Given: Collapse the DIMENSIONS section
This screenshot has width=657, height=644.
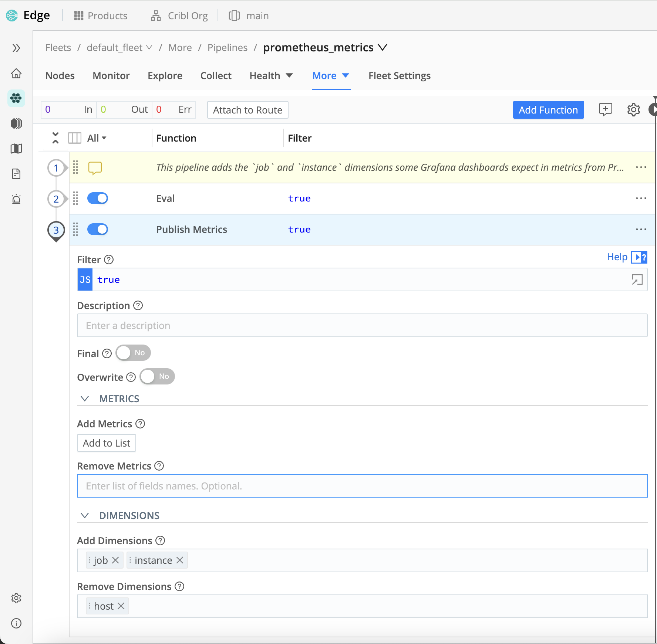Looking at the screenshot, I should tap(85, 516).
